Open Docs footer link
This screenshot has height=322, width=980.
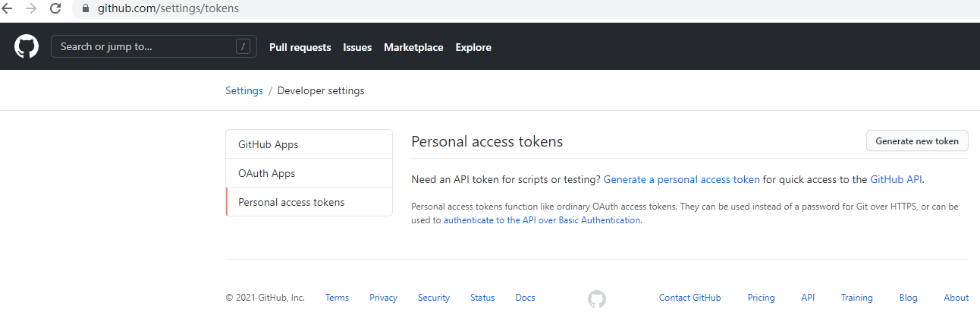tap(525, 298)
